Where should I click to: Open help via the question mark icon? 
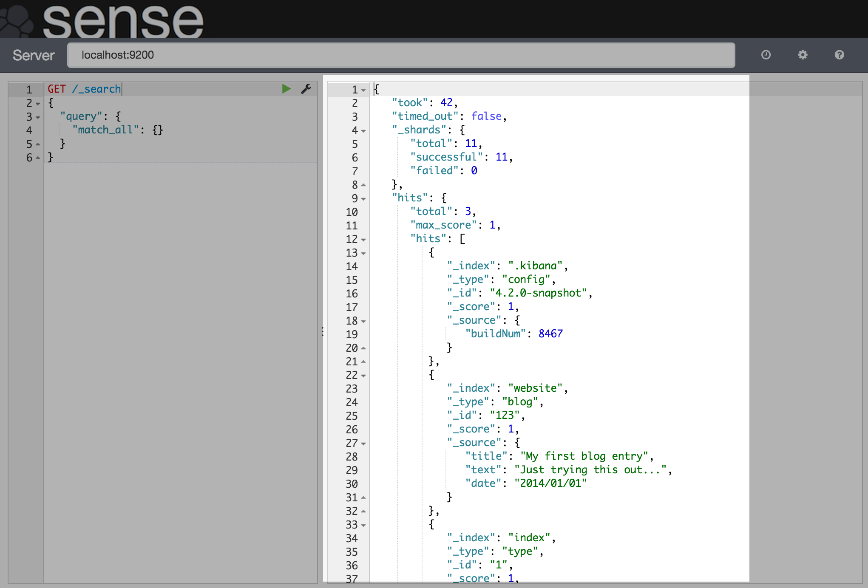click(839, 55)
